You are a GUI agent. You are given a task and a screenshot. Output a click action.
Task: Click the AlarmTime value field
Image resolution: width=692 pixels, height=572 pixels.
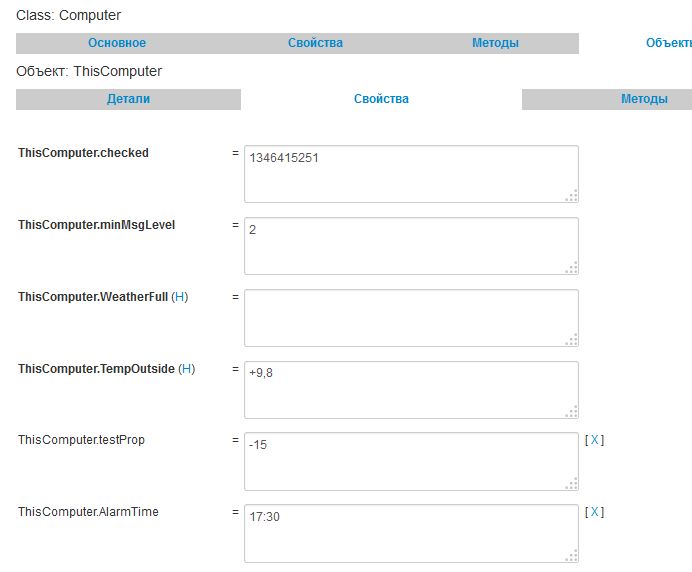(x=410, y=534)
